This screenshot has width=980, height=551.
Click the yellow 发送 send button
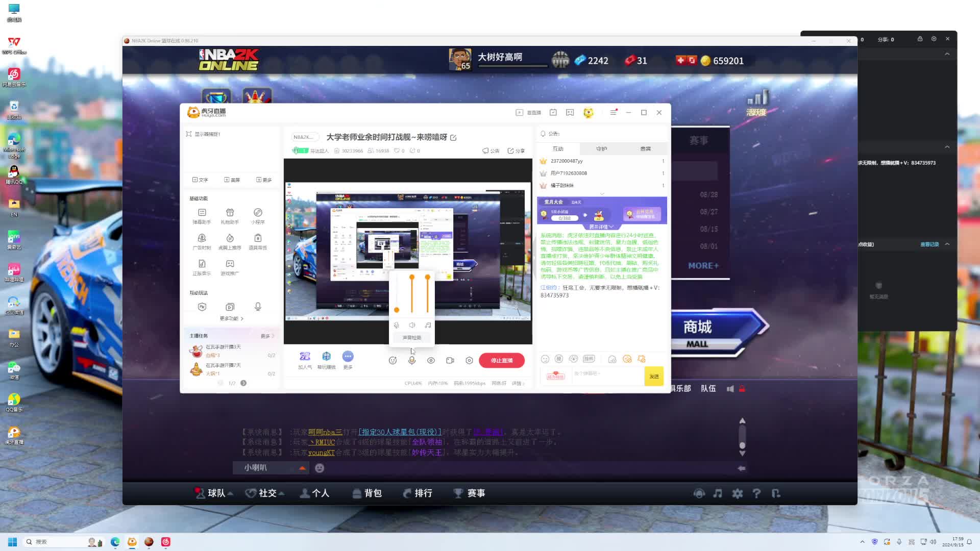[x=654, y=376]
